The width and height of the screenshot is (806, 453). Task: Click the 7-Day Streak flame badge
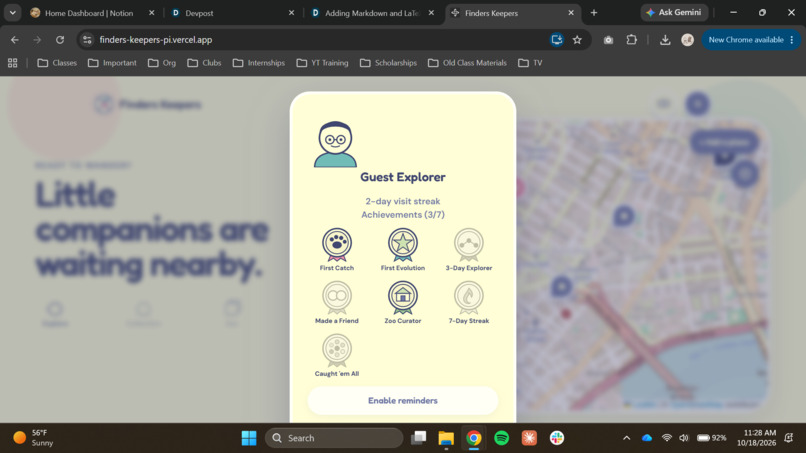pyautogui.click(x=468, y=297)
